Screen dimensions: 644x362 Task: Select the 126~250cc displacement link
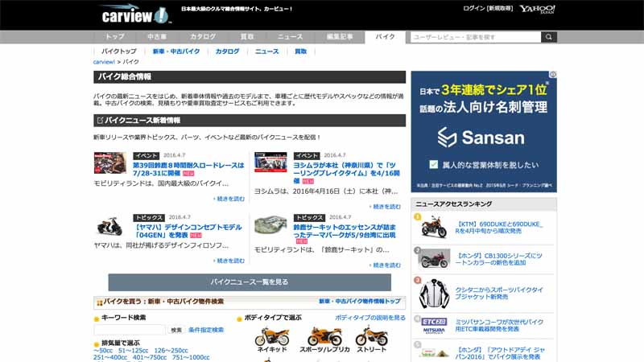(x=171, y=351)
